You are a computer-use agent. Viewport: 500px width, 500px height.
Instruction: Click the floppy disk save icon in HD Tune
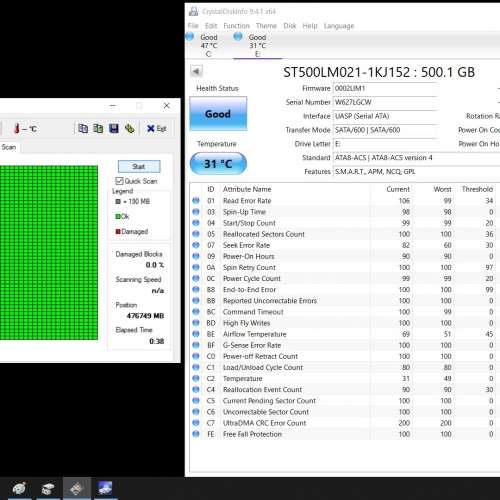pyautogui.click(x=114, y=128)
